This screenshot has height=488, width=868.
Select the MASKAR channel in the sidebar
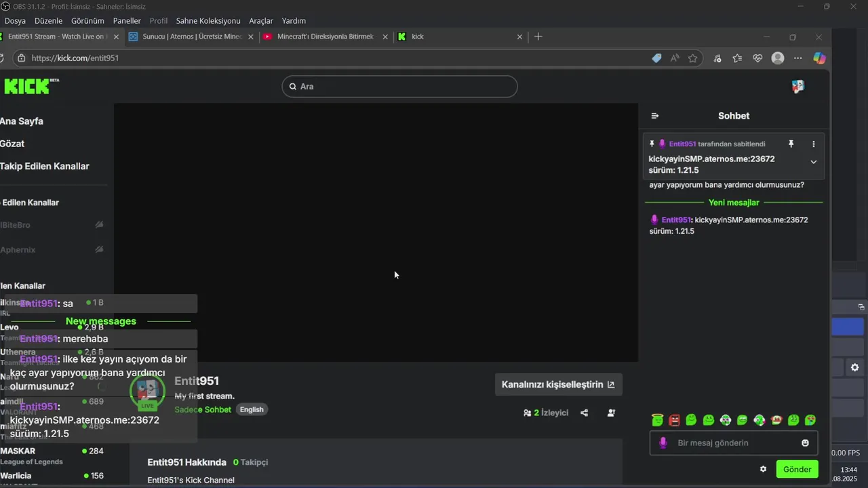pos(52,455)
